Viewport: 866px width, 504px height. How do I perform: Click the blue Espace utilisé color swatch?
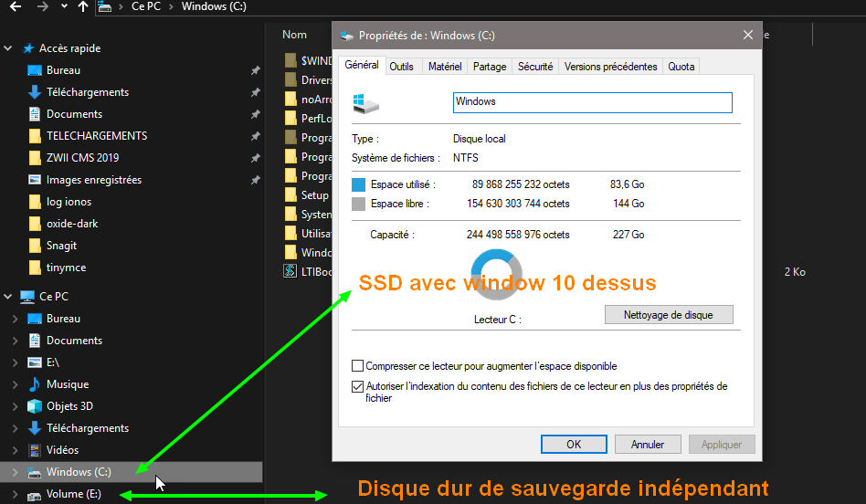(x=359, y=184)
